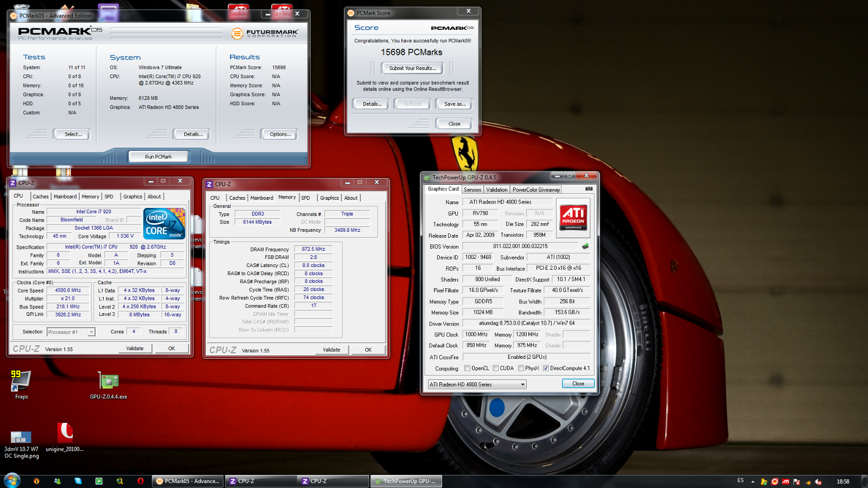This screenshot has width=868, height=488.
Task: Toggle the CUDA checkbox in GPU-Z
Action: [x=495, y=368]
